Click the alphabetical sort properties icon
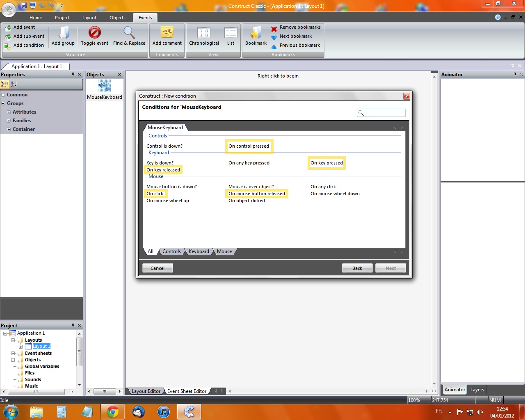 click(14, 84)
